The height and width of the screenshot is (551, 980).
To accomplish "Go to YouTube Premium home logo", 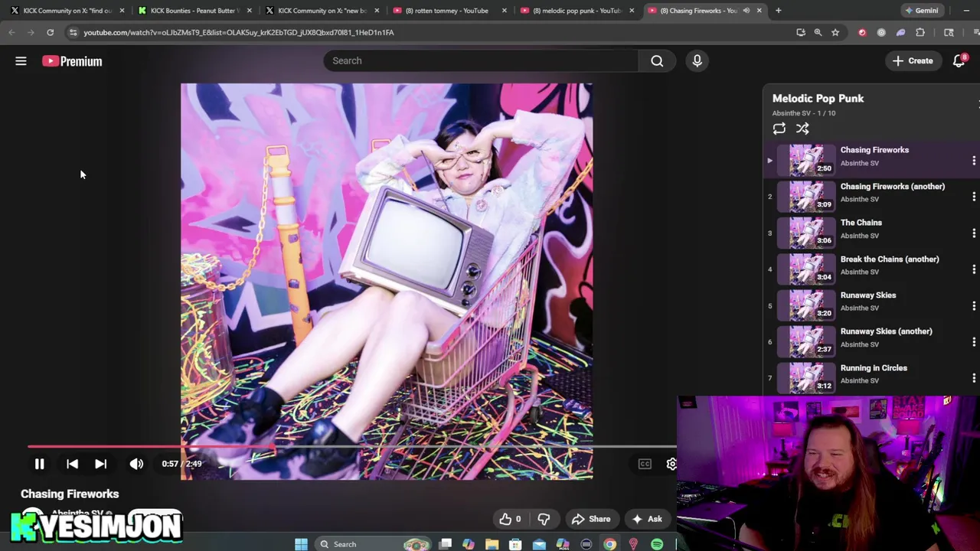I will 72,61.
